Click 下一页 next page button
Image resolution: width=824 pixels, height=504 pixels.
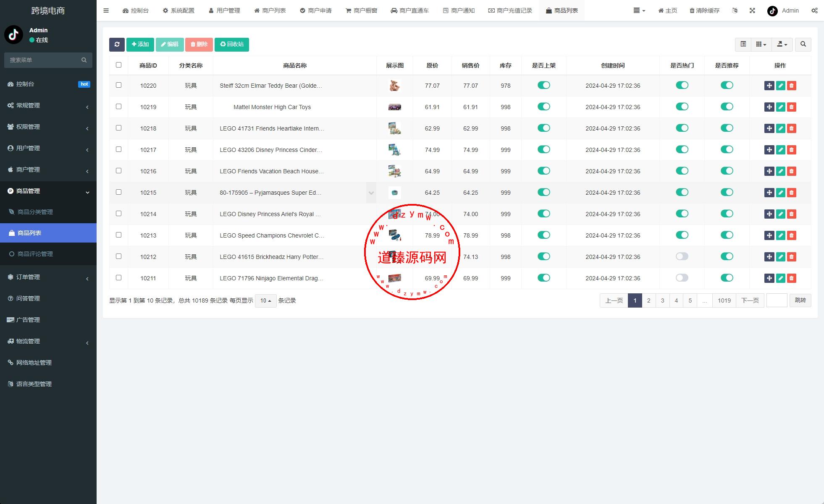tap(750, 300)
